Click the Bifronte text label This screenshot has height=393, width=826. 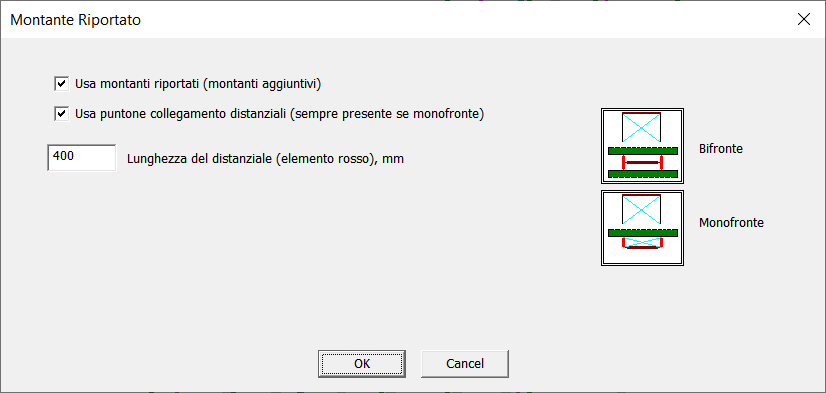721,149
